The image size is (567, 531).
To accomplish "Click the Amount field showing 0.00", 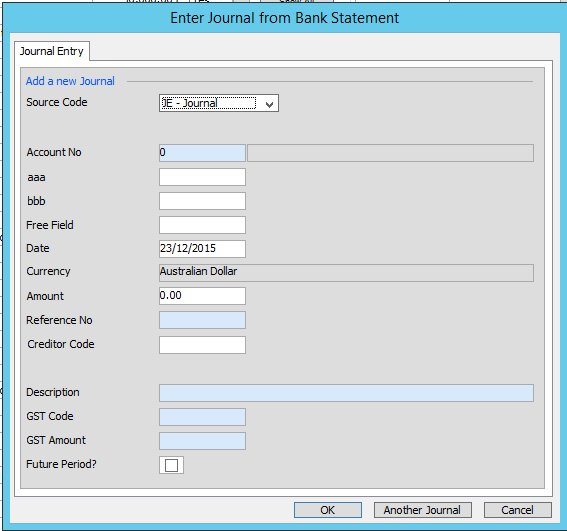I will [x=202, y=296].
